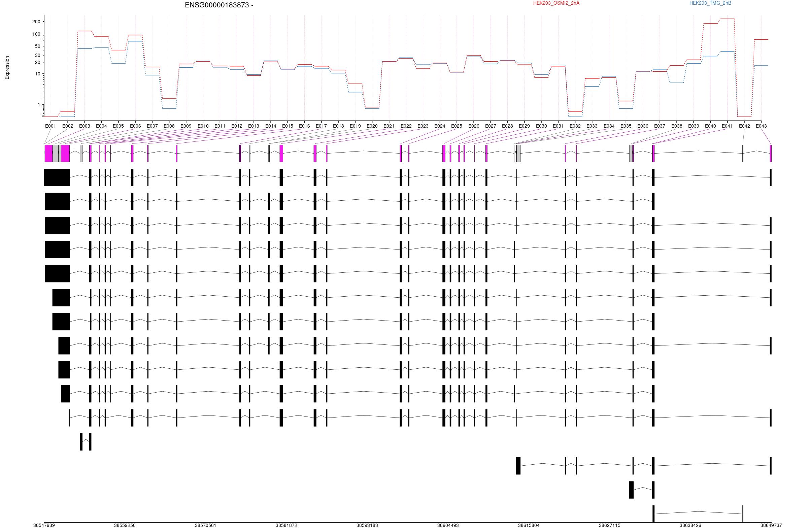This screenshot has height=532, width=808.
Task: Click y-axis tick value 50
Action: pyautogui.click(x=37, y=46)
